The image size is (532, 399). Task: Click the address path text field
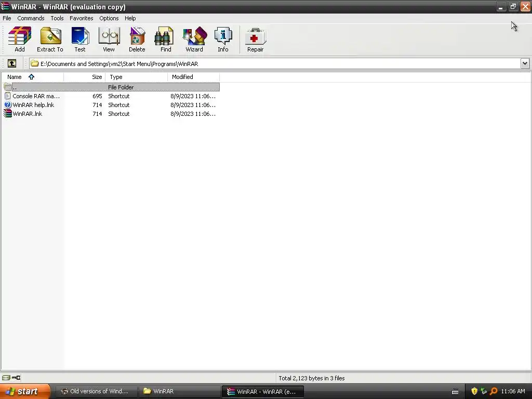pyautogui.click(x=275, y=64)
